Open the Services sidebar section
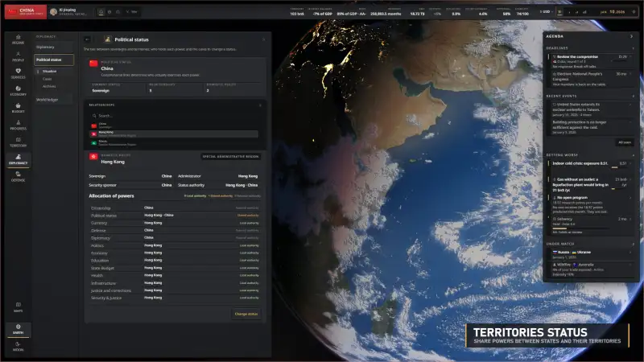The height and width of the screenshot is (362, 644). click(18, 74)
